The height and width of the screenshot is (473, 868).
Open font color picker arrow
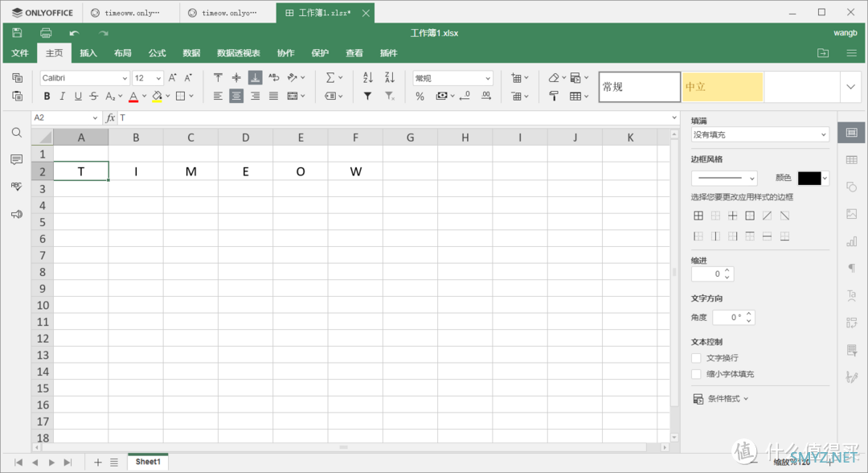[x=144, y=97]
